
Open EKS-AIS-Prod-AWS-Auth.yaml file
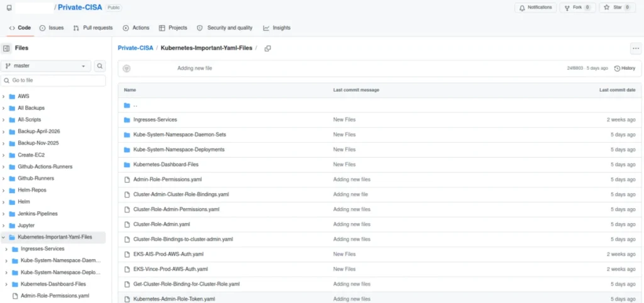click(169, 254)
